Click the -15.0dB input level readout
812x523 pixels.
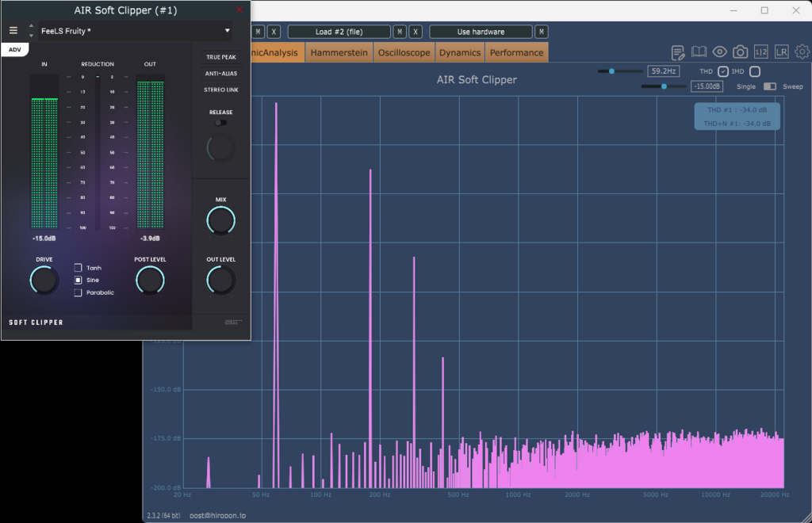[x=44, y=239]
